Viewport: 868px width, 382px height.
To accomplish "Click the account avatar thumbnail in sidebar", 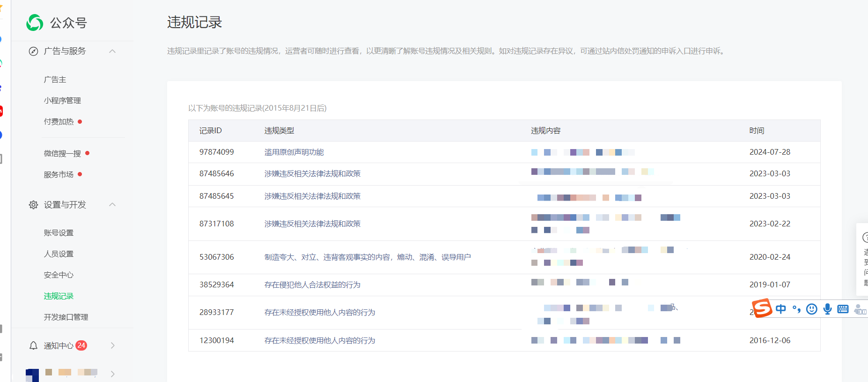I will tap(32, 375).
